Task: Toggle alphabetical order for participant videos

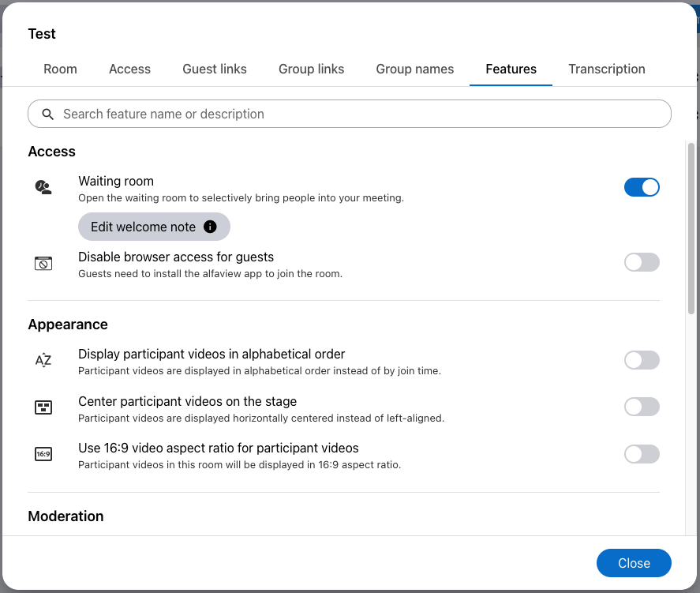Action: coord(642,360)
